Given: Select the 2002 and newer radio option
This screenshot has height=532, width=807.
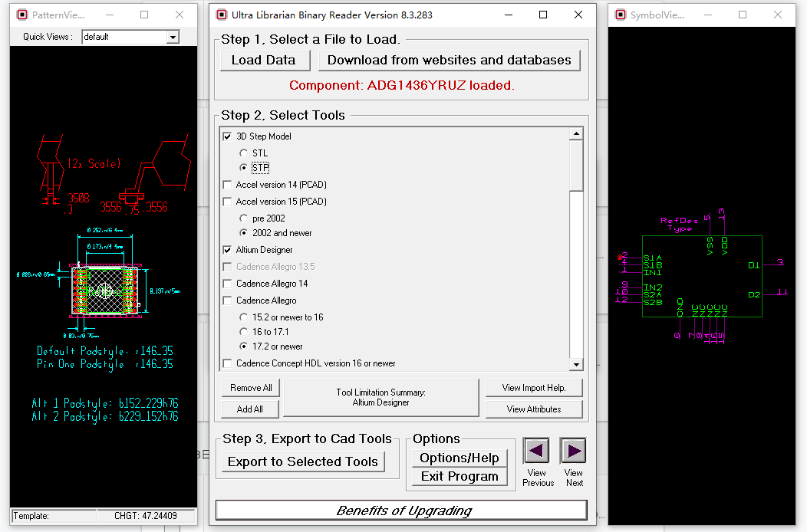Looking at the screenshot, I should coord(243,232).
